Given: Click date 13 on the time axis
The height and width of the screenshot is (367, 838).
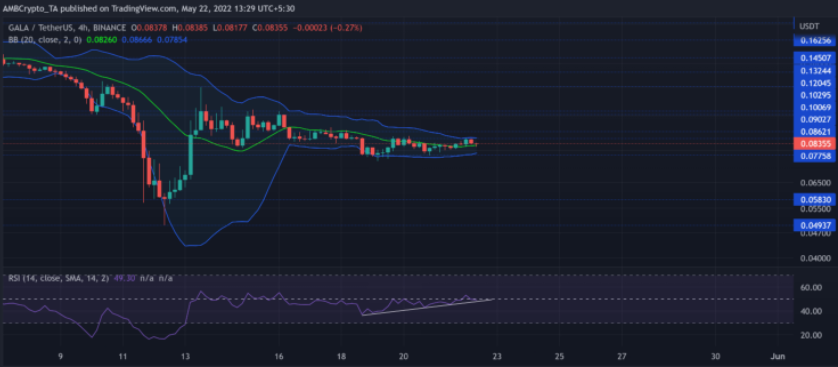Looking at the screenshot, I should [185, 357].
